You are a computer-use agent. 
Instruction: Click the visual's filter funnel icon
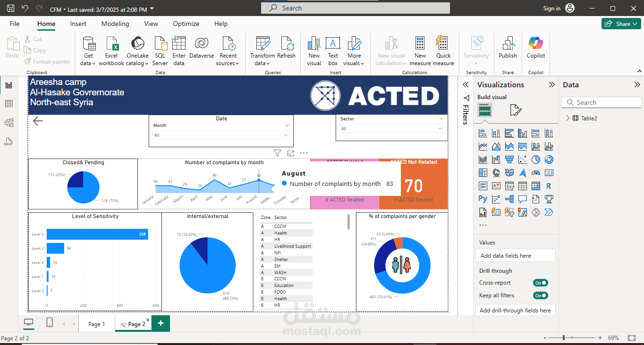(x=277, y=153)
